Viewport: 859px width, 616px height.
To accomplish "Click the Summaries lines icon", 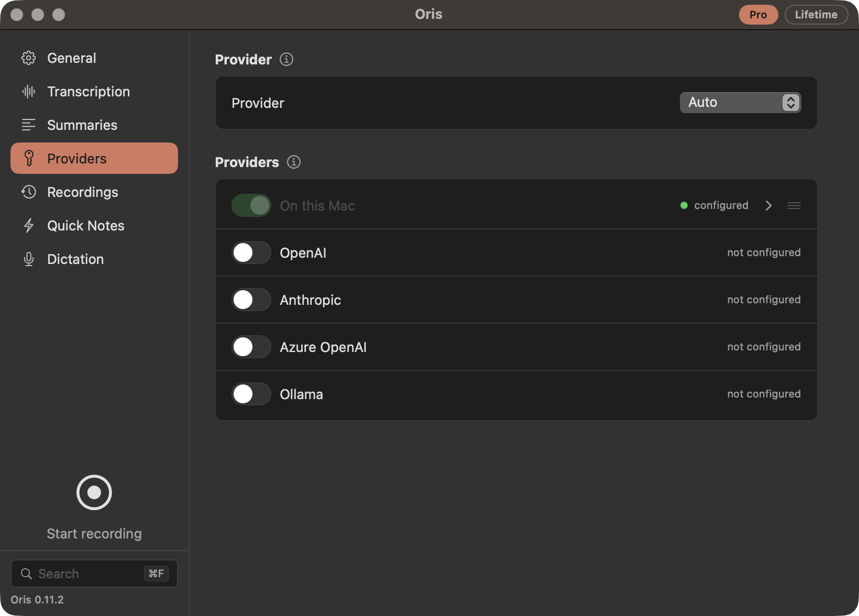I will click(29, 125).
